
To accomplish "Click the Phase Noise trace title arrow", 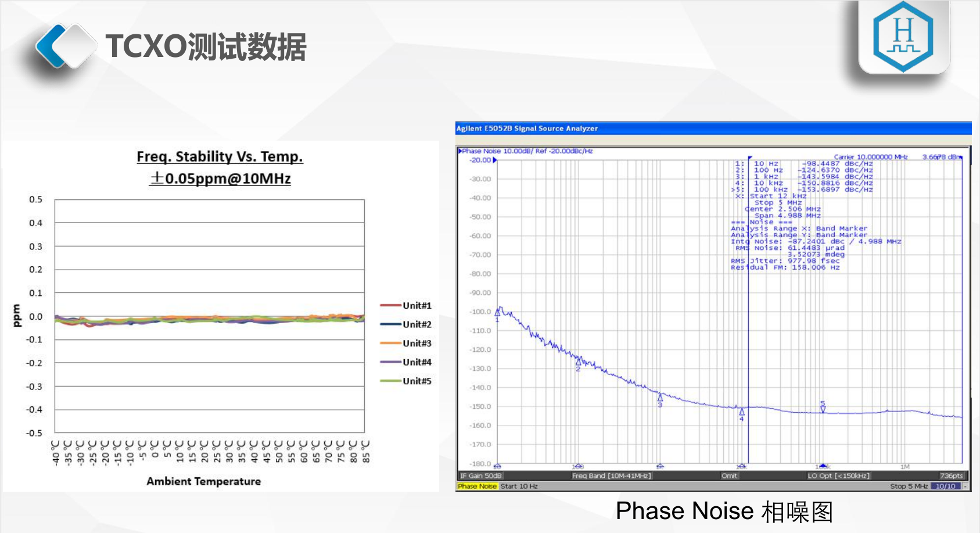I will point(460,151).
